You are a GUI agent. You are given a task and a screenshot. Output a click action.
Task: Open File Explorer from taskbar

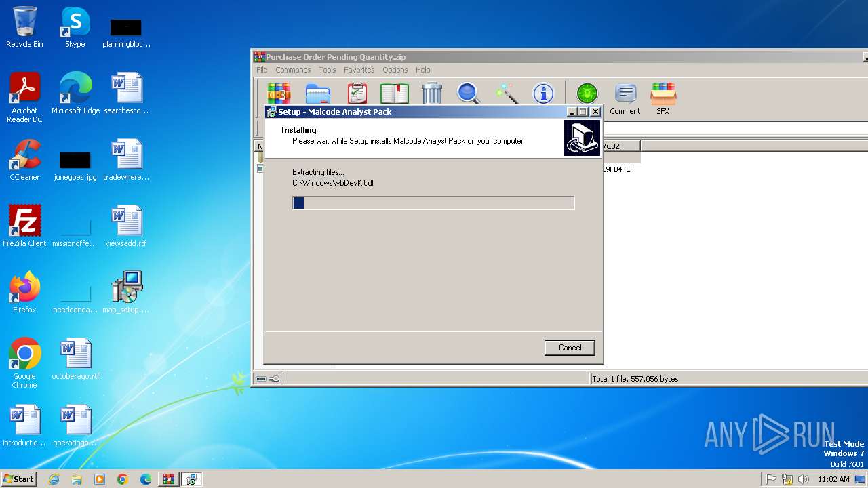(77, 479)
